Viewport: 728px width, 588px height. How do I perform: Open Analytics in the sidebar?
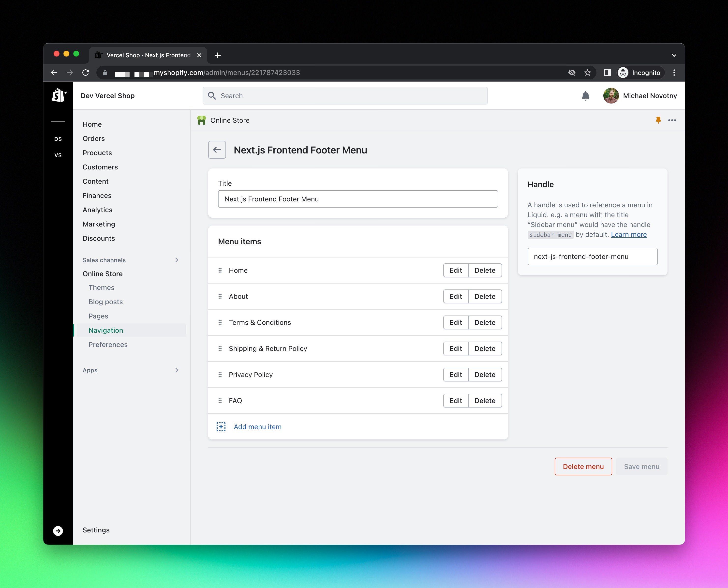(98, 210)
